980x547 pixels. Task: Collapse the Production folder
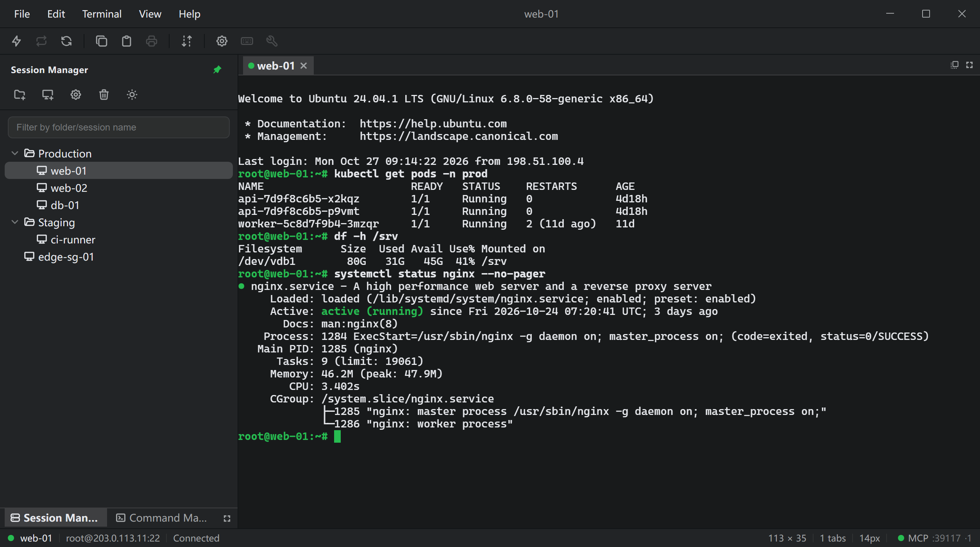pos(15,154)
